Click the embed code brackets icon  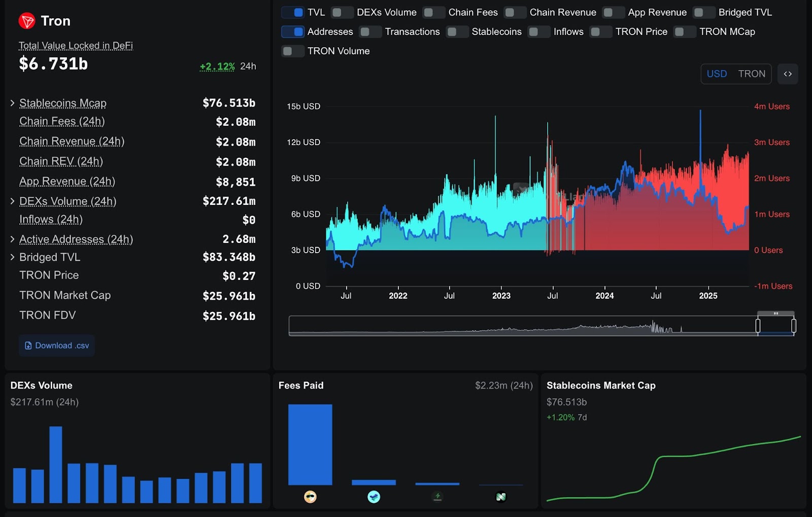pos(788,74)
